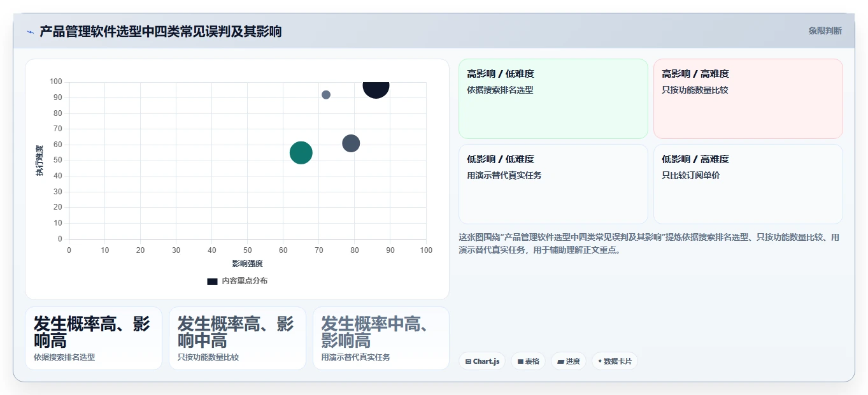Image resolution: width=868 pixels, height=395 pixels.
Task: Open the 低影响 / 高难度 quadrant card
Action: [748, 184]
